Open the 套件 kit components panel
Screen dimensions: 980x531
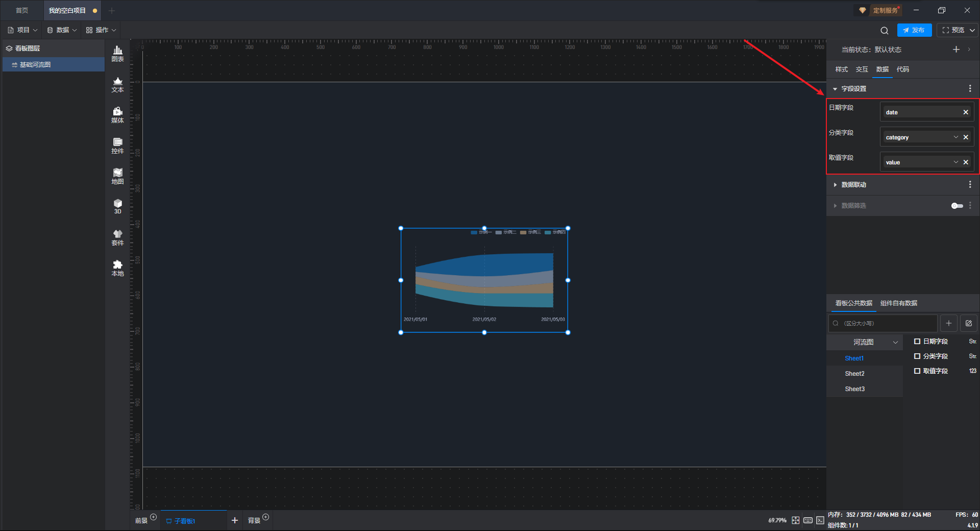(x=117, y=237)
